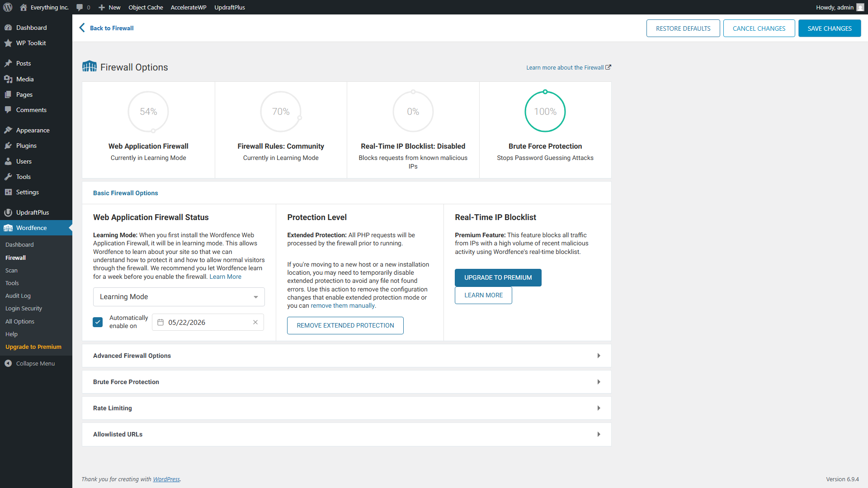The height and width of the screenshot is (488, 868).
Task: Click the Tools wrench icon
Action: pos(8,177)
